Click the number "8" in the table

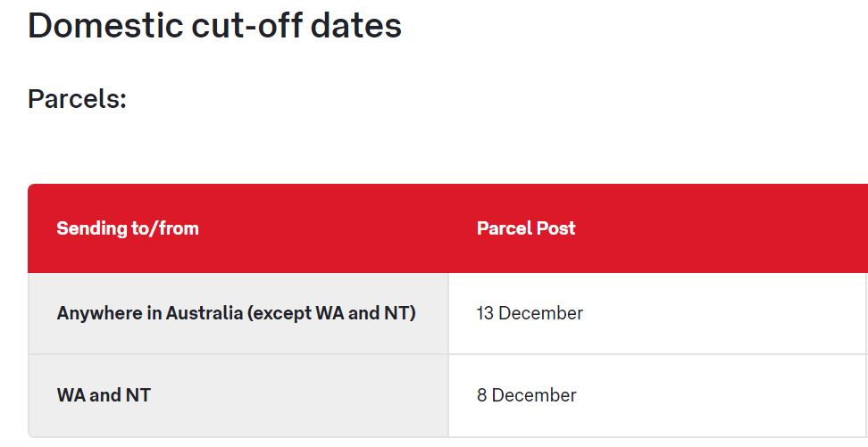point(482,395)
